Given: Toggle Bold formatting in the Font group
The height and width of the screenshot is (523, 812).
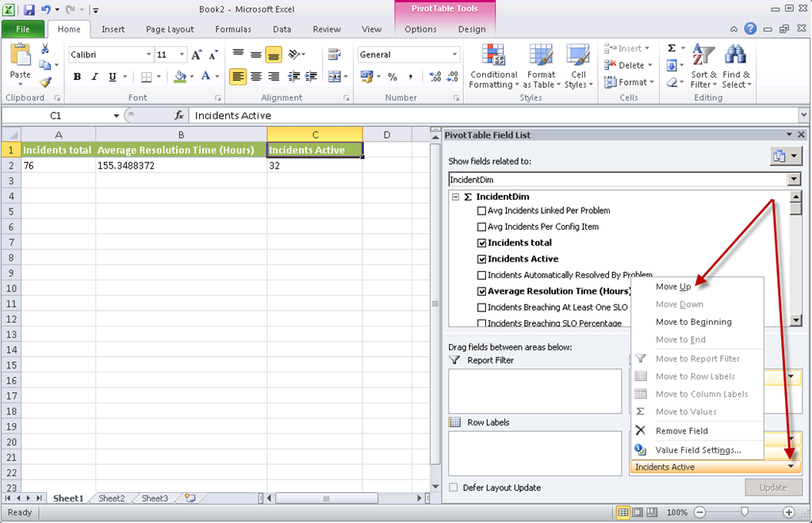Looking at the screenshot, I should 77,77.
